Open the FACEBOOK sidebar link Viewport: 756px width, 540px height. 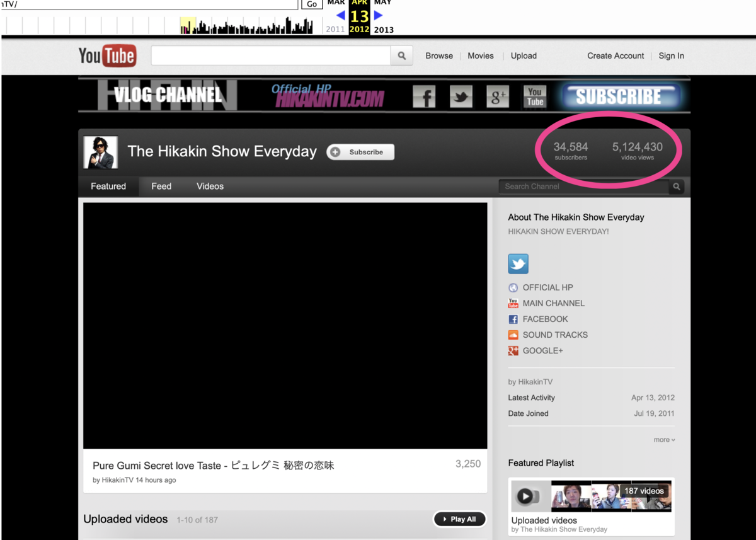(545, 319)
